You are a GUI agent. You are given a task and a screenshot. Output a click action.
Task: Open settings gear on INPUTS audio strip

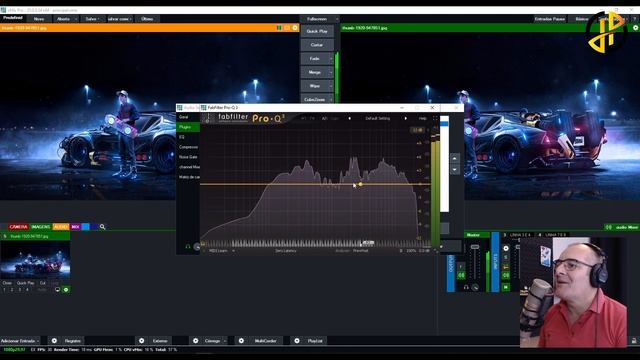[x=506, y=248]
